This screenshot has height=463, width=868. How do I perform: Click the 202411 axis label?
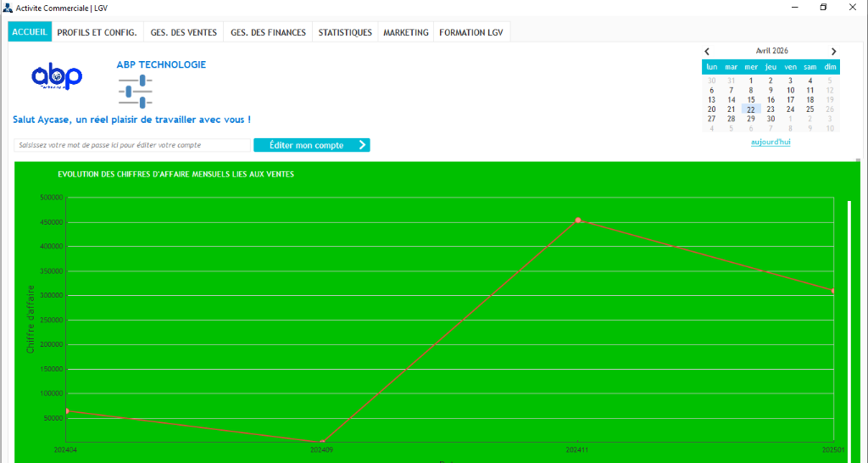pyautogui.click(x=576, y=449)
